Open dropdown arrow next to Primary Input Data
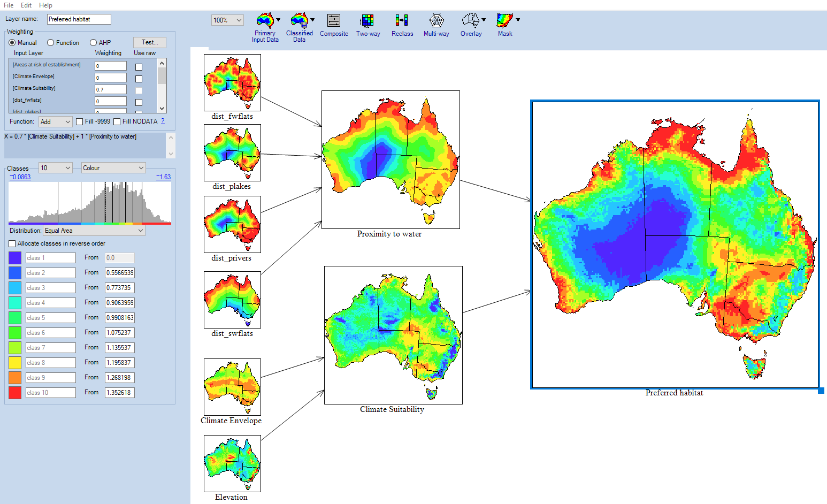The width and height of the screenshot is (827, 504). 278,20
